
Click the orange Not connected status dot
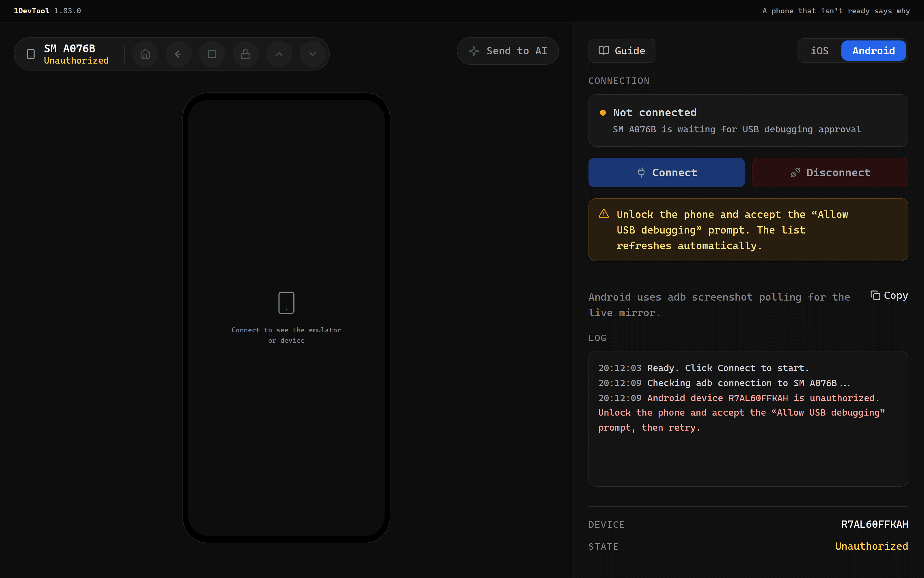[x=603, y=112]
